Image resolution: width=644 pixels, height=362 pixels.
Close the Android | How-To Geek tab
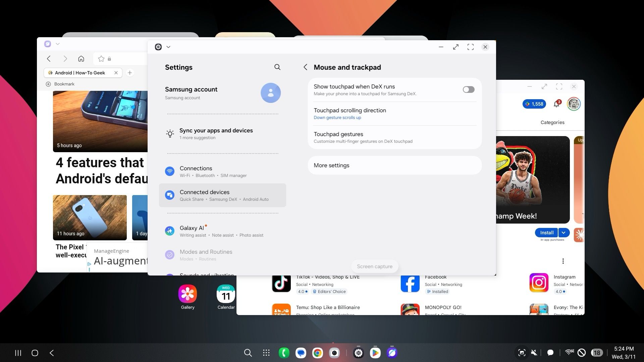point(116,73)
